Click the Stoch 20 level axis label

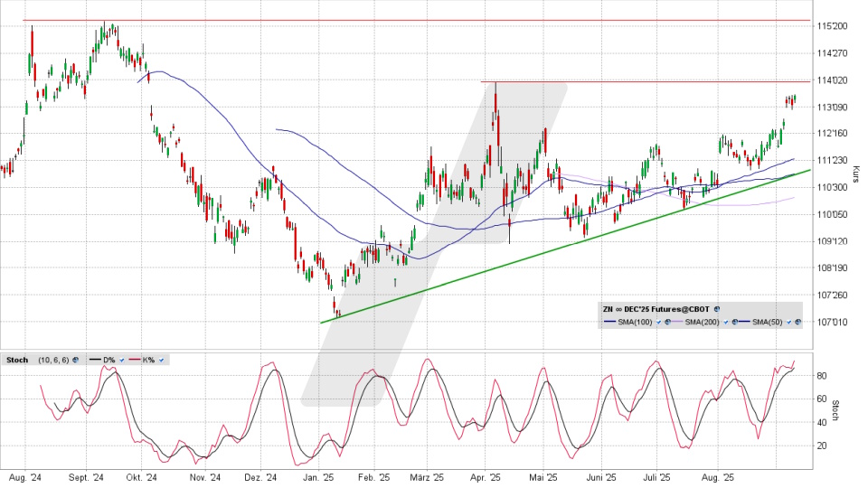click(822, 446)
